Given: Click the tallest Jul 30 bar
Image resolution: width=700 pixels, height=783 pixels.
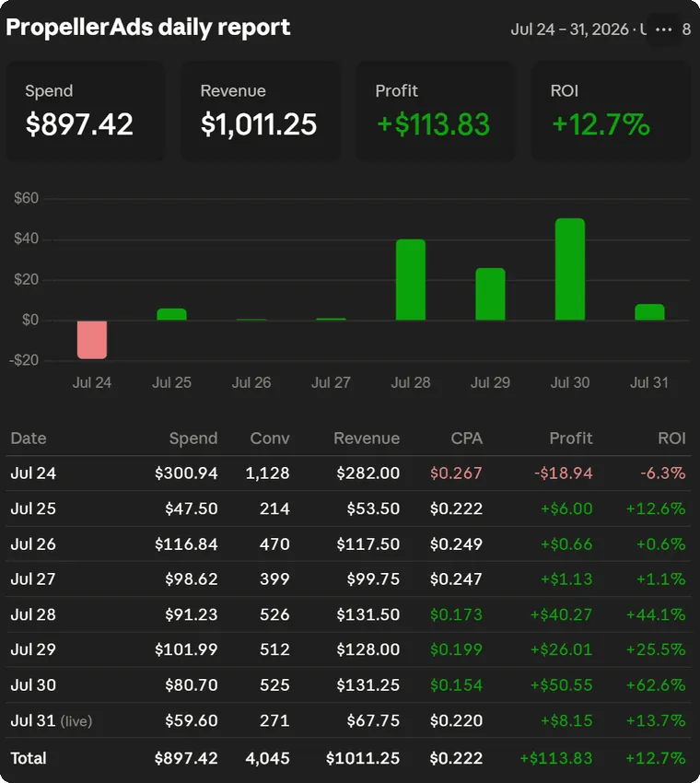Looking at the screenshot, I should click(570, 269).
